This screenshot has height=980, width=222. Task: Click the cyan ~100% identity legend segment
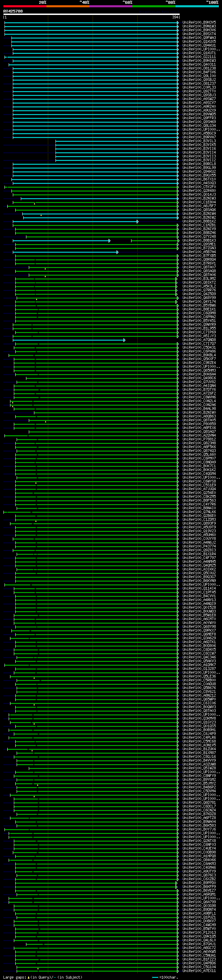tap(197, 6)
